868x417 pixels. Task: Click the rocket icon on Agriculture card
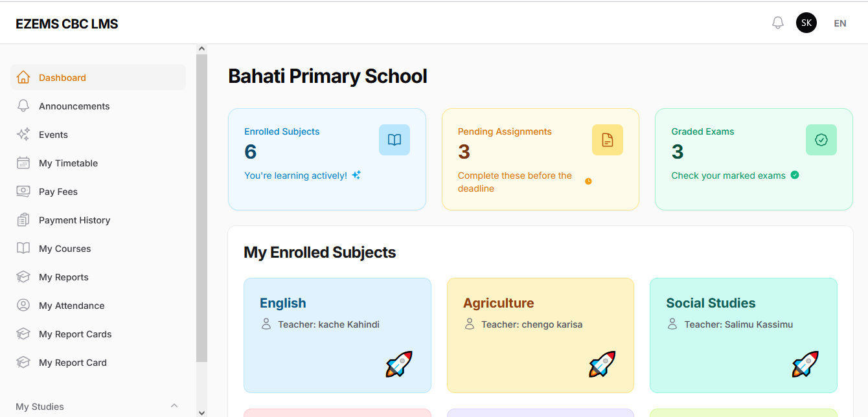click(602, 364)
